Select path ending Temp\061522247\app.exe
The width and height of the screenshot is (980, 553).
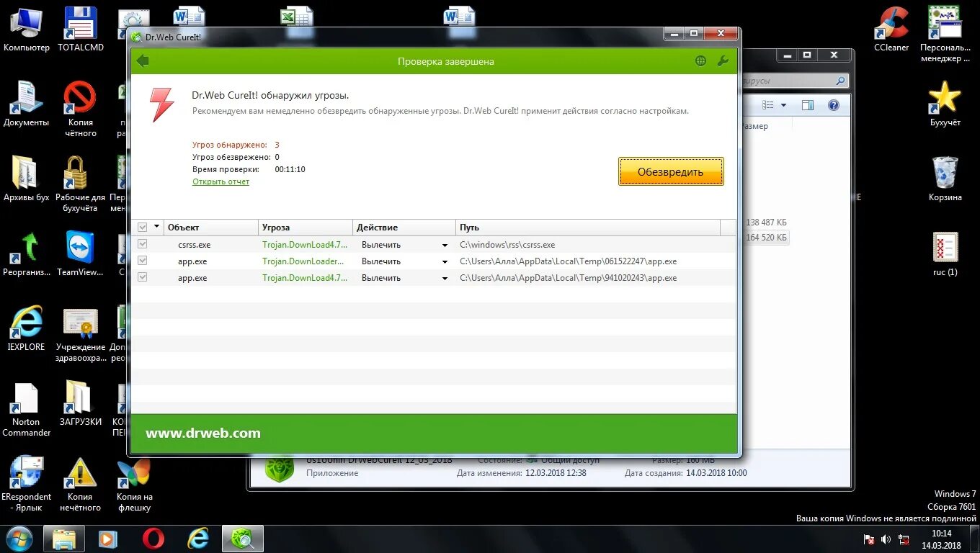pos(569,261)
